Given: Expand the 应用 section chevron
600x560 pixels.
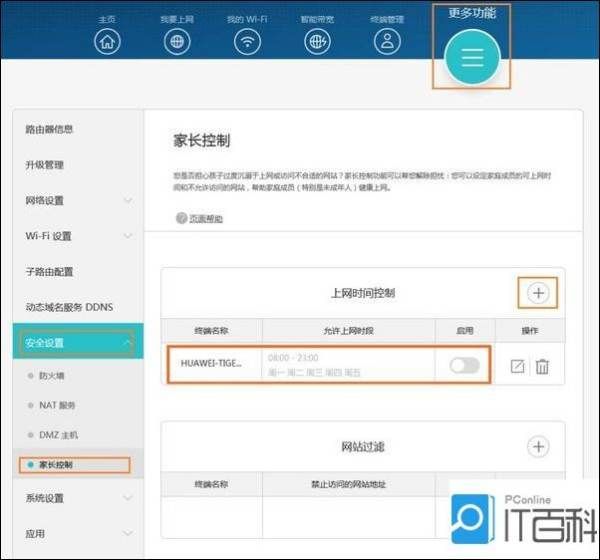Looking at the screenshot, I should coord(128,533).
